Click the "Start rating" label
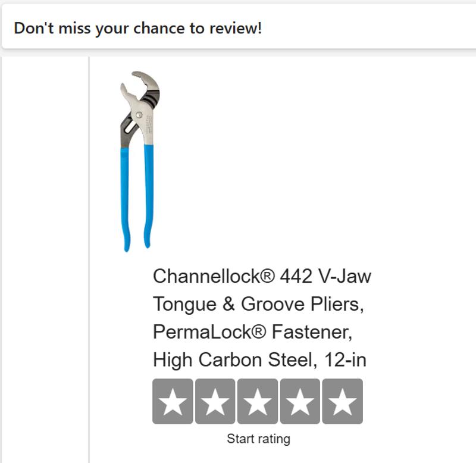 click(x=258, y=439)
